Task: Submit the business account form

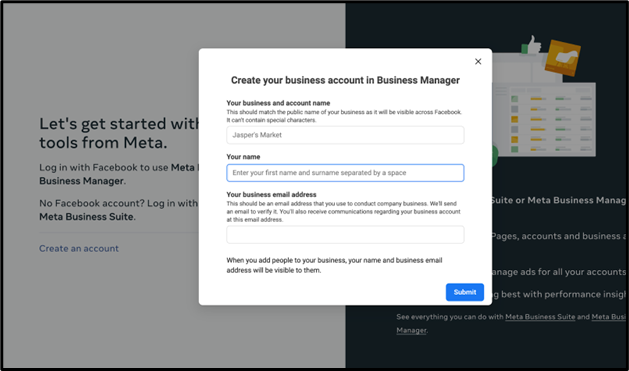Action: pos(465,292)
